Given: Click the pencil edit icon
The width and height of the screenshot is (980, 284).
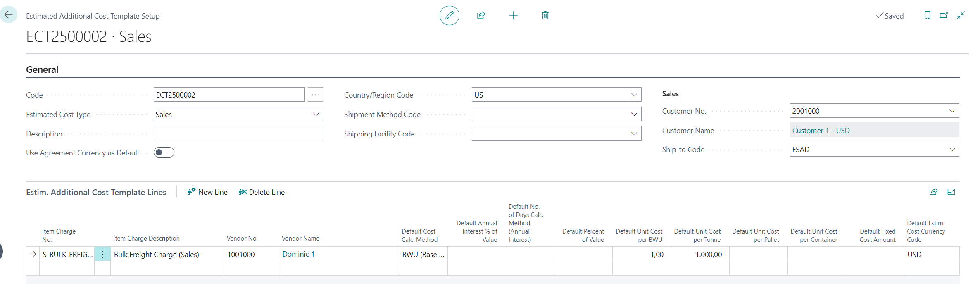Looking at the screenshot, I should click(x=449, y=16).
